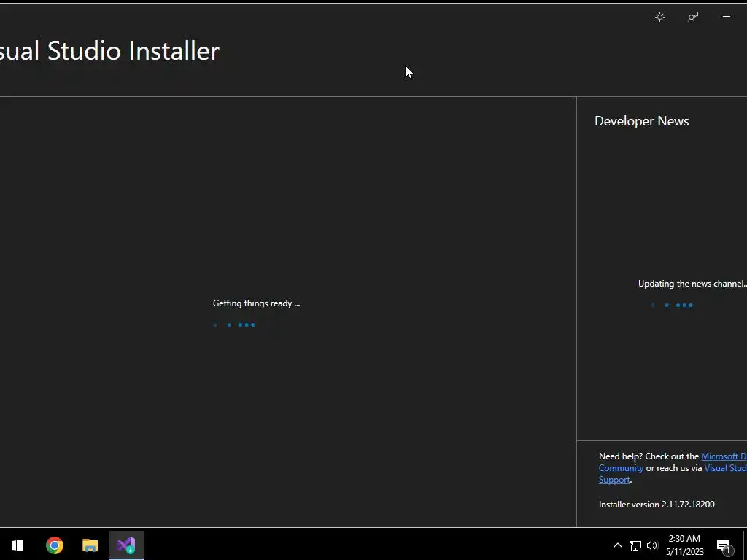Select the Installer version 2.11.72.18200 text
Screen dimensions: 747x560
coord(657,505)
